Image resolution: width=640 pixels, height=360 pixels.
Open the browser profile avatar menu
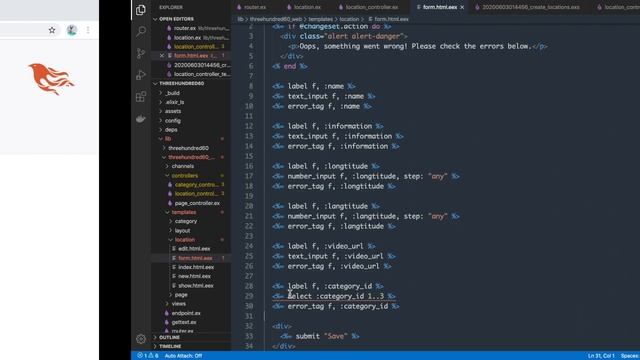(x=72, y=30)
